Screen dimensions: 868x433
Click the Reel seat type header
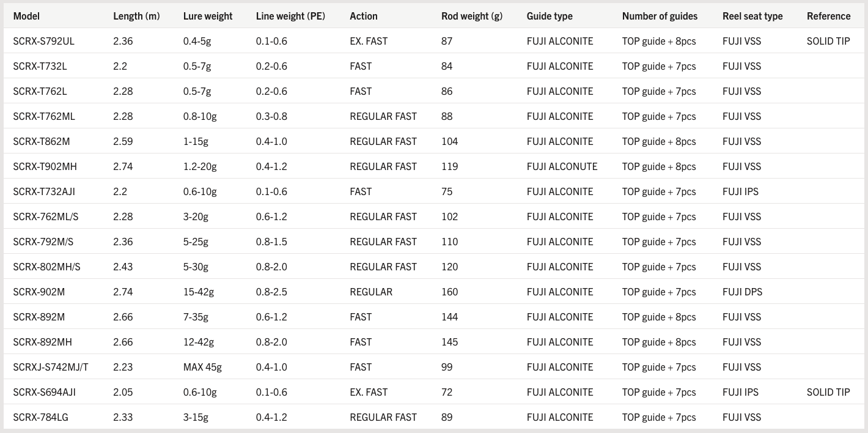click(752, 16)
